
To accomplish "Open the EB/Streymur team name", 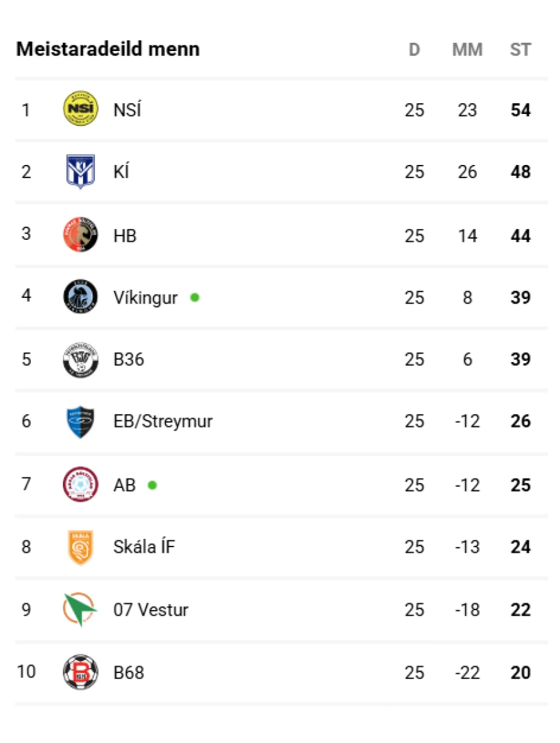I will pos(163,421).
